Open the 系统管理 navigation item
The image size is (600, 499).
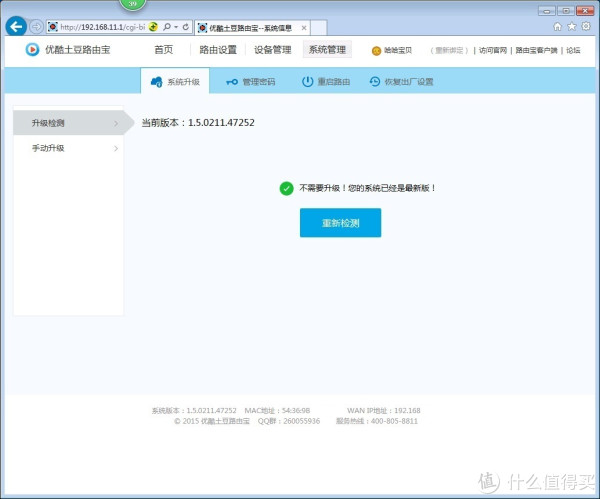coord(327,50)
